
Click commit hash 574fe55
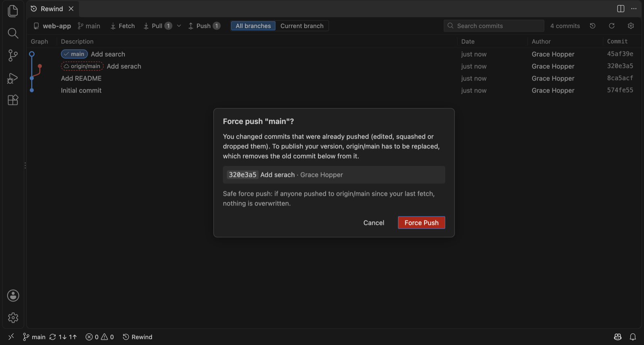pos(620,90)
